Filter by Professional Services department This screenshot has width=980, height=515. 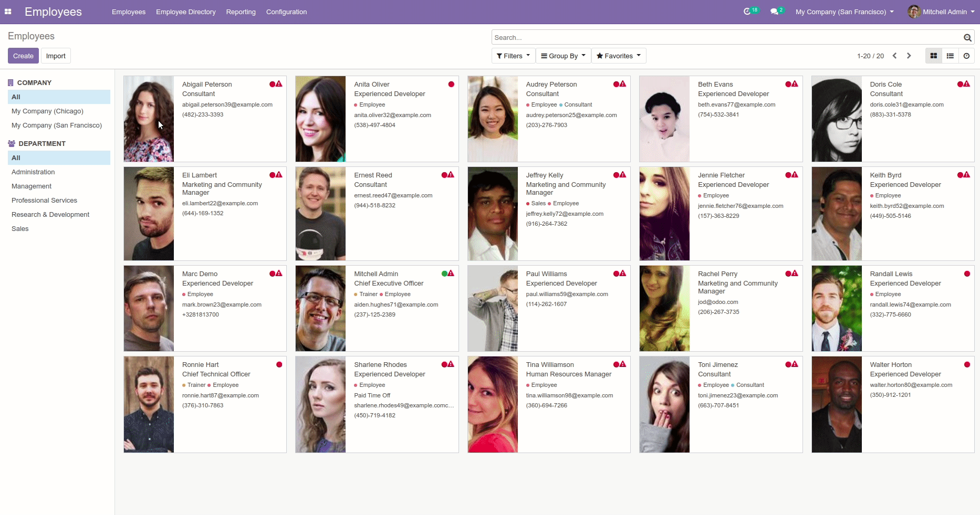(59, 200)
